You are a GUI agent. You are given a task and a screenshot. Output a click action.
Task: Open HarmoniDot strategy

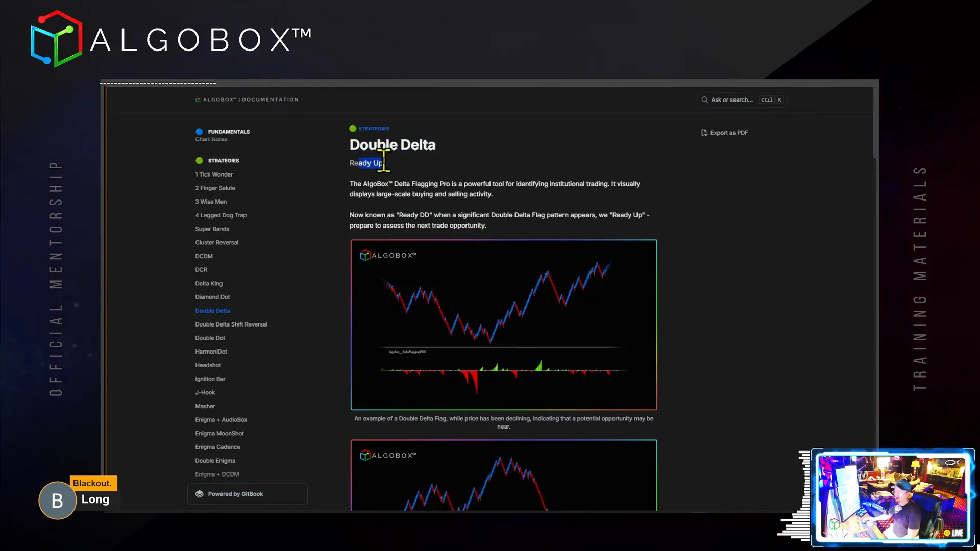[x=211, y=352]
